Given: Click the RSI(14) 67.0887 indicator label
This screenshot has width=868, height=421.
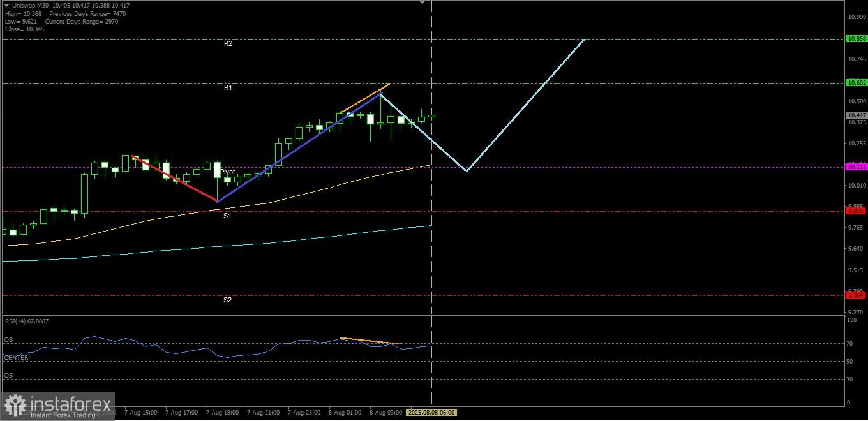Looking at the screenshot, I should (x=27, y=321).
